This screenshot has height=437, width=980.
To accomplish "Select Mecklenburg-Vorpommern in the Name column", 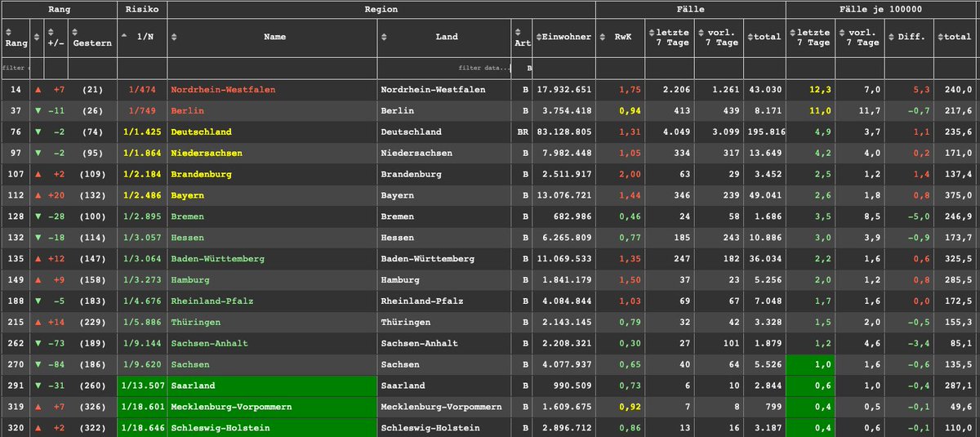I will tap(231, 407).
